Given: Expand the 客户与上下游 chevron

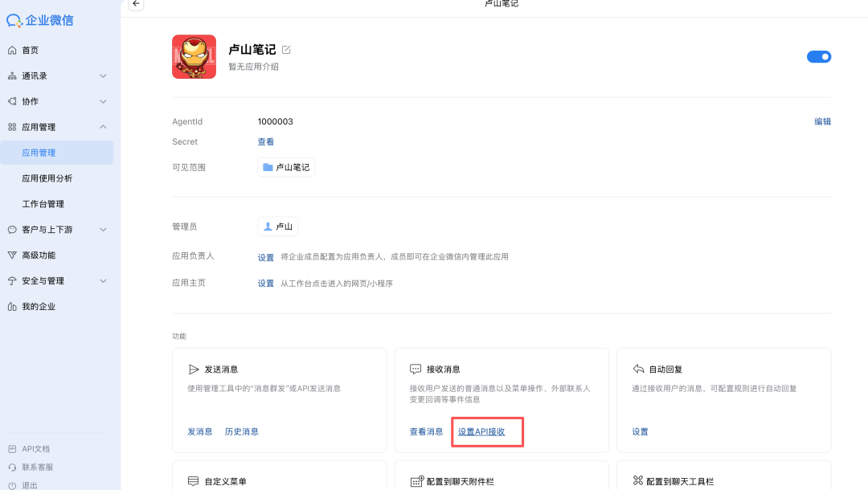Looking at the screenshot, I should 103,230.
